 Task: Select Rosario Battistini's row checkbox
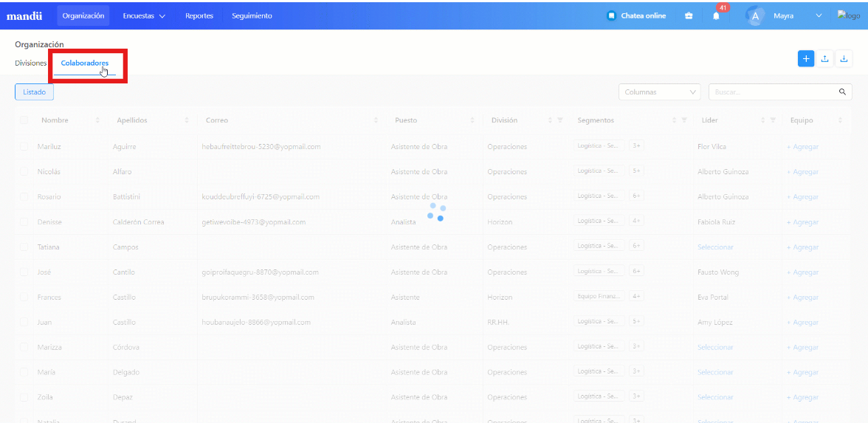click(24, 196)
